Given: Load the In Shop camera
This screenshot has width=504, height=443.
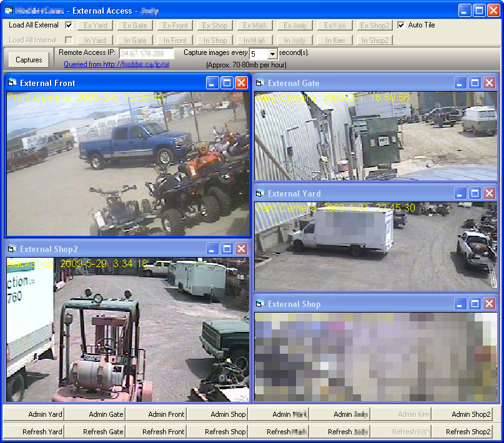Looking at the screenshot, I should [215, 41].
